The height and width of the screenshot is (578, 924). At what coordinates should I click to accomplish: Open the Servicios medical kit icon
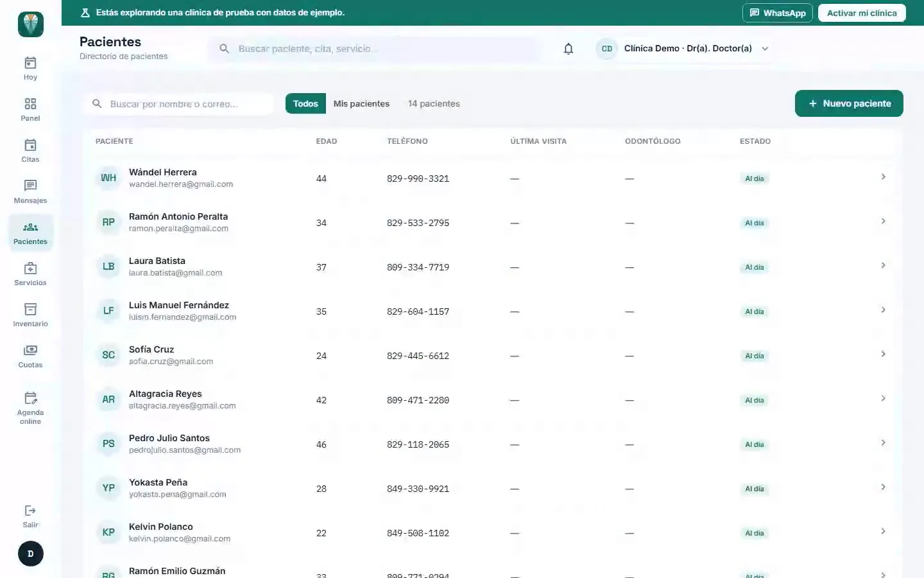tap(30, 268)
